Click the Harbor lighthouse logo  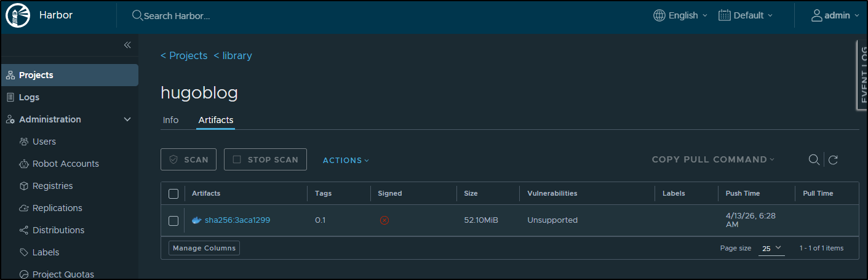pos(18,15)
